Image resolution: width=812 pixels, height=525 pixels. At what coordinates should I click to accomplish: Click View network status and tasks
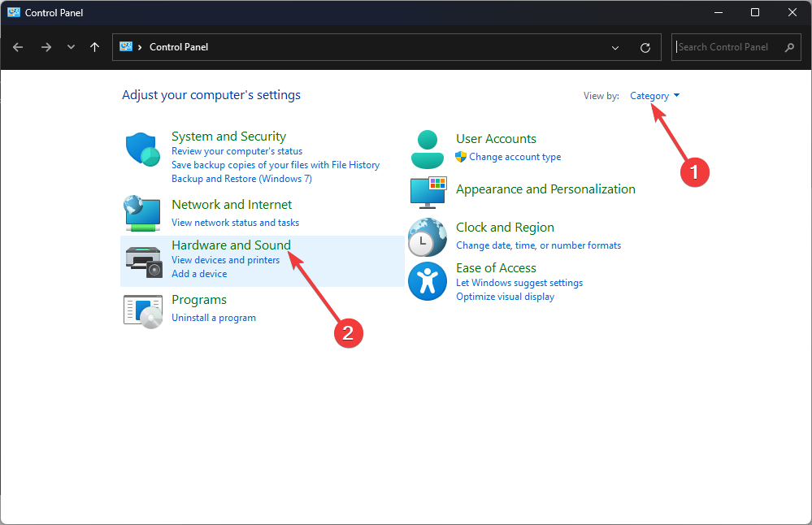click(x=235, y=223)
